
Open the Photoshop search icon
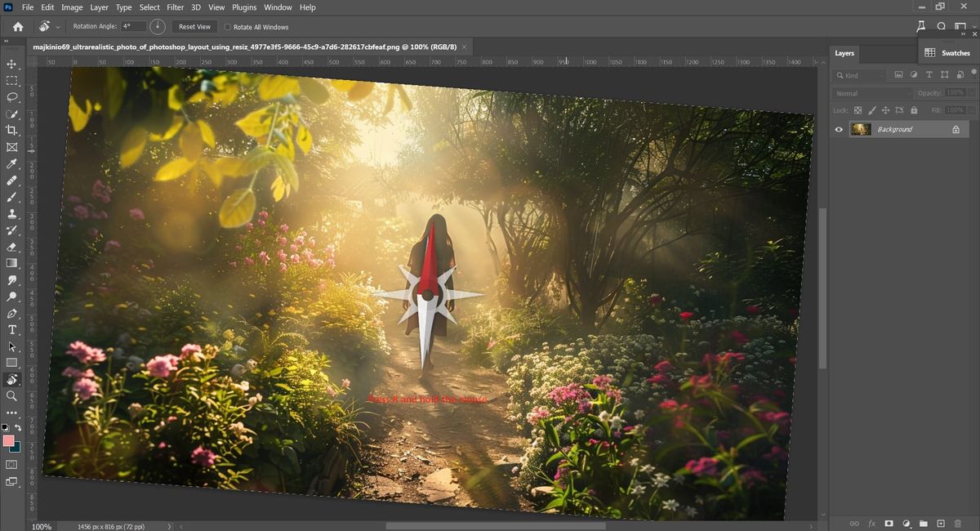coord(941,26)
